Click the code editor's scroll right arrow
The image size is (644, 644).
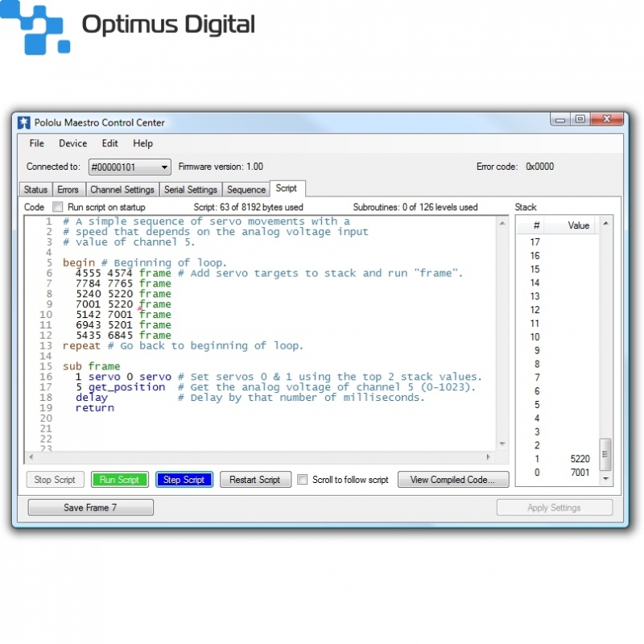click(488, 456)
